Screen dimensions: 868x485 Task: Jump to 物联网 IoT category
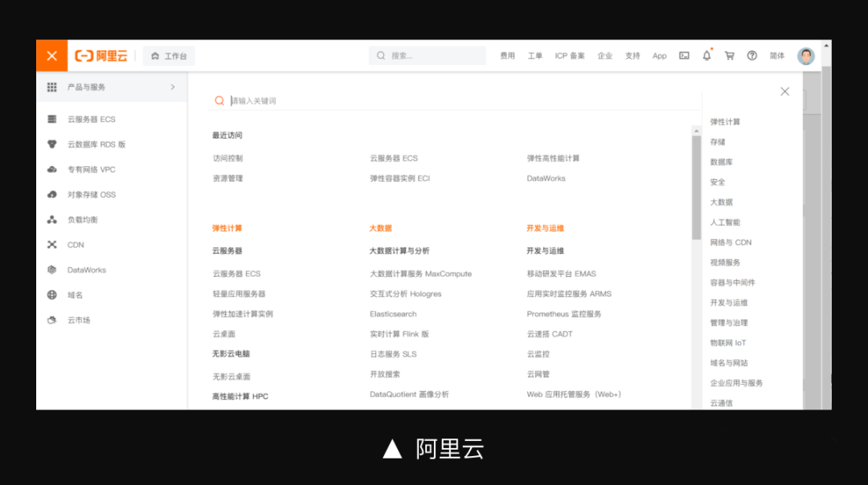tap(728, 343)
